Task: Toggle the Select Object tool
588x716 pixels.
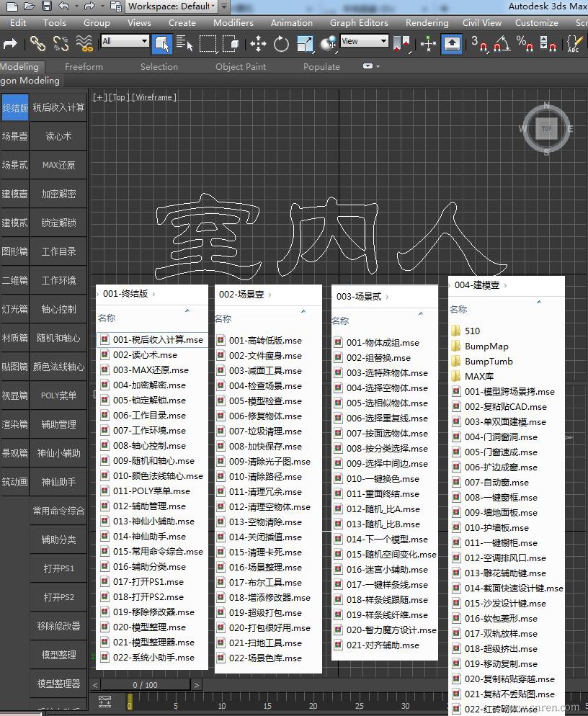Action: coord(161,44)
